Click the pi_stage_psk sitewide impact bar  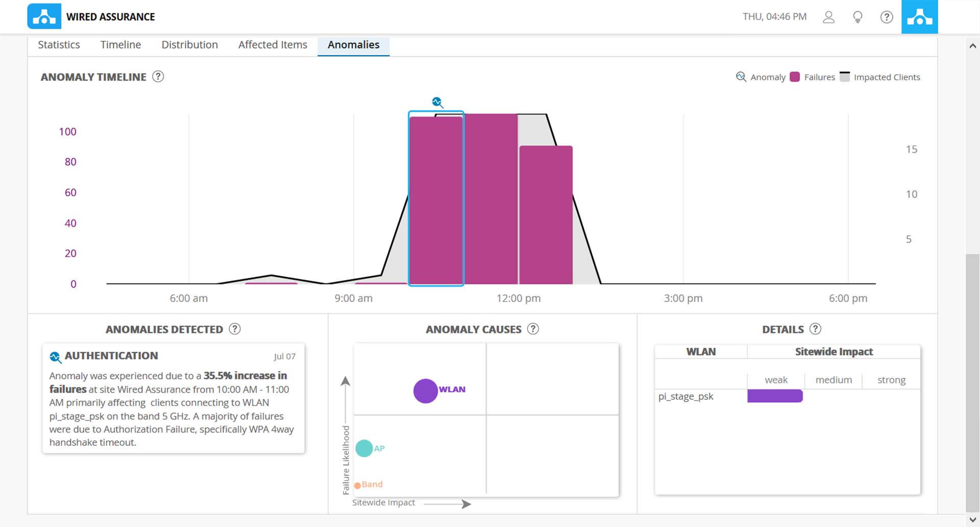(x=775, y=396)
